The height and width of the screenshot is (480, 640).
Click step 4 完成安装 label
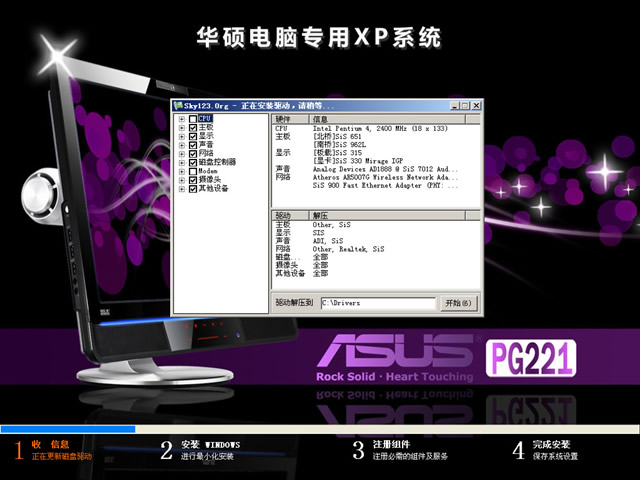coord(551,444)
